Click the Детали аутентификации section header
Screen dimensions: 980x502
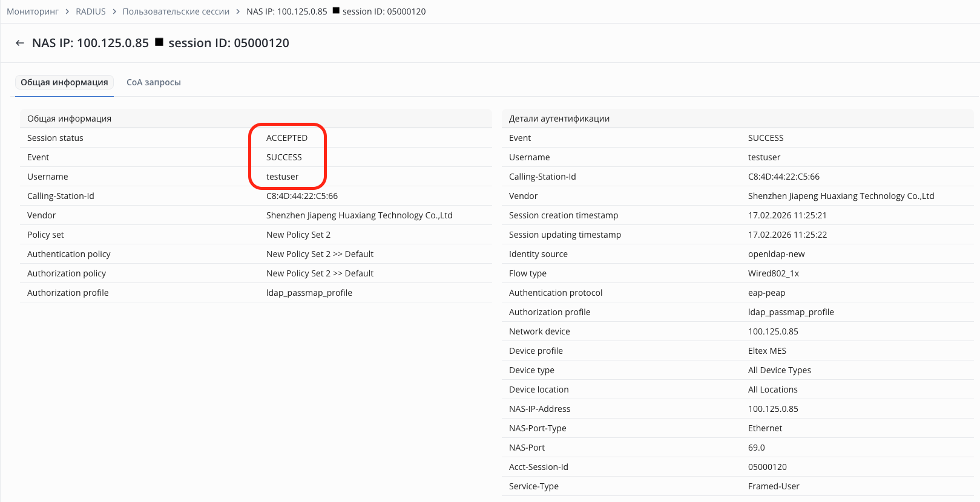coord(559,119)
